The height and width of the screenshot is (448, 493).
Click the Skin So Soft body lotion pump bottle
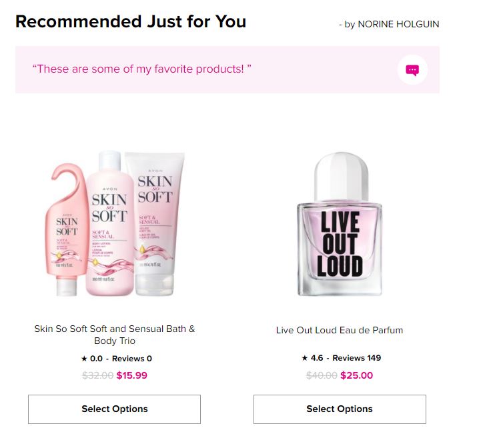pos(110,223)
